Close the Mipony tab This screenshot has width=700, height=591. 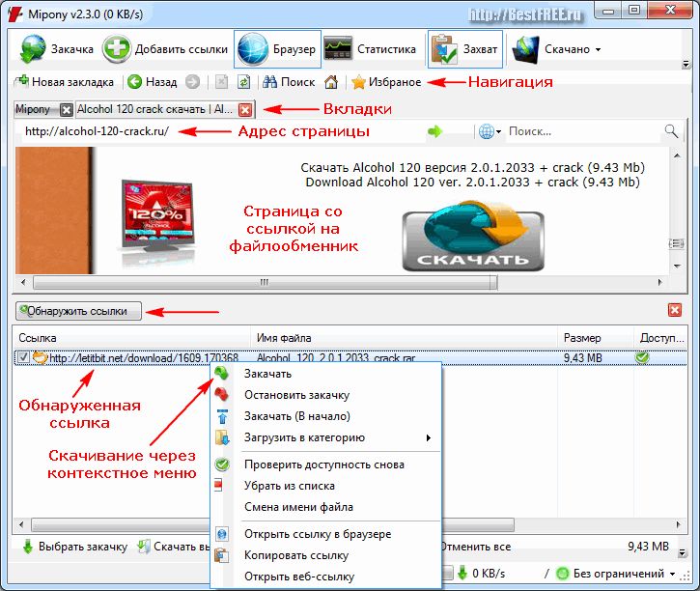pyautogui.click(x=66, y=109)
